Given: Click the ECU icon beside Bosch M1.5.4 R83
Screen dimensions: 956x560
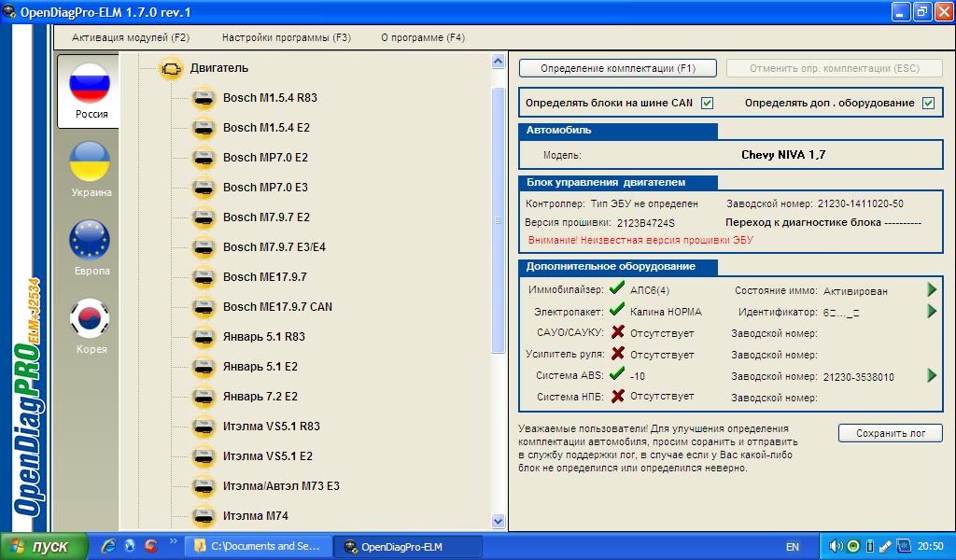Looking at the screenshot, I should click(204, 98).
